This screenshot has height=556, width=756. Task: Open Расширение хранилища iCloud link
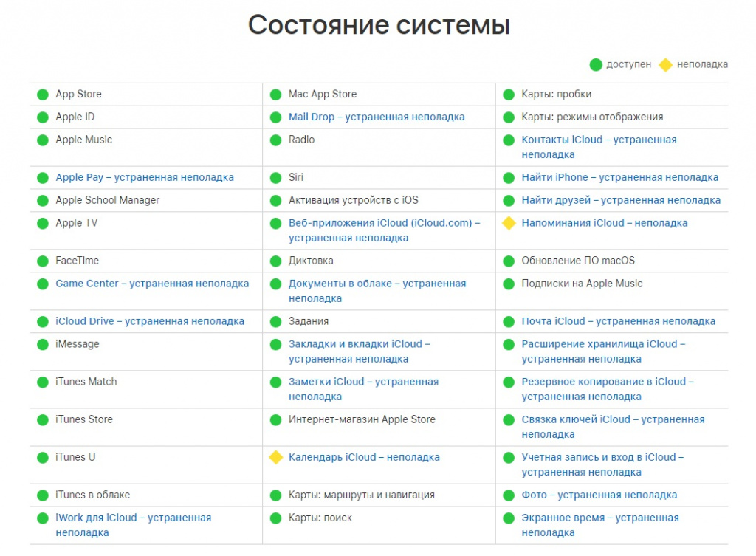(x=603, y=351)
